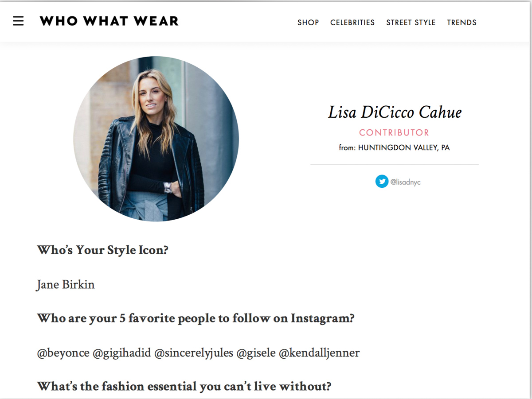Click the fashion essential question heading

point(184,387)
